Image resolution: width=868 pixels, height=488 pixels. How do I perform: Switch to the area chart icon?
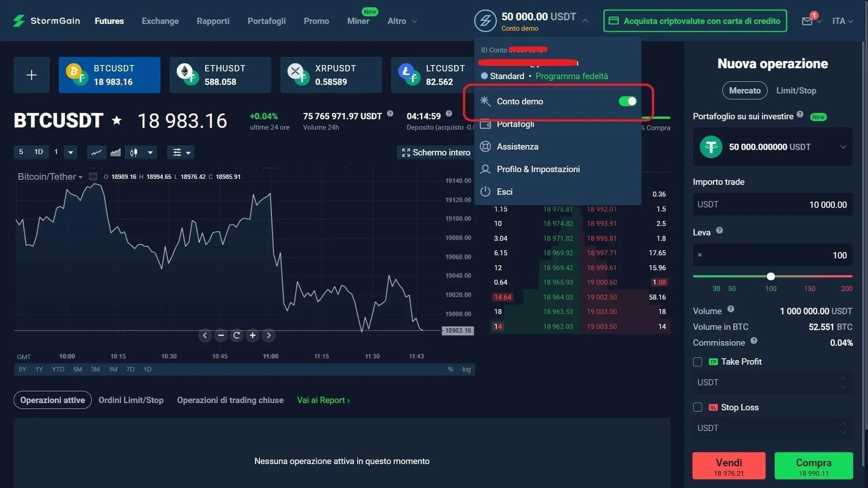tap(115, 152)
